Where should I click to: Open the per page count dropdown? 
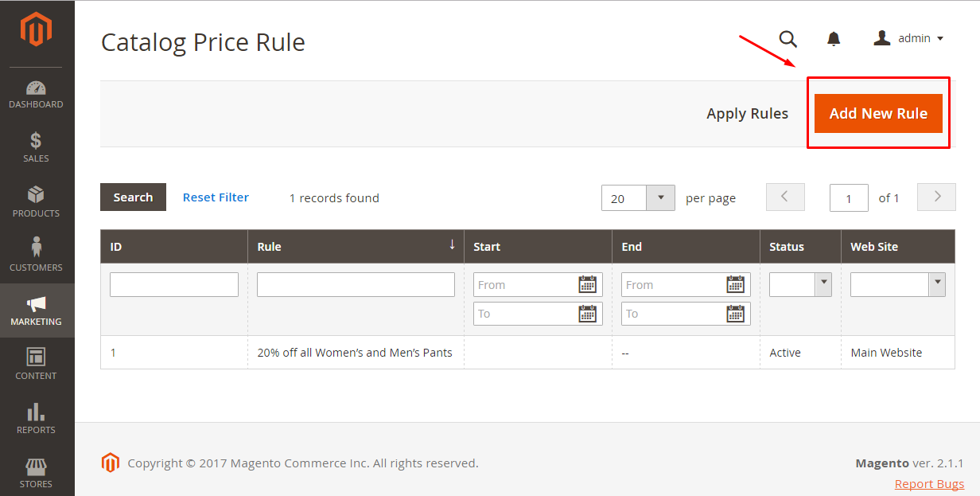638,197
